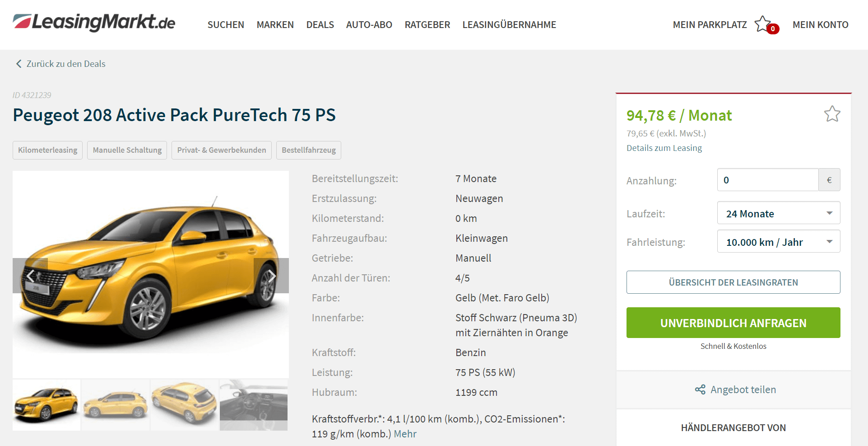This screenshot has height=446, width=868.
Task: Click the Schnell & Kostenlos text
Action: pos(733,346)
